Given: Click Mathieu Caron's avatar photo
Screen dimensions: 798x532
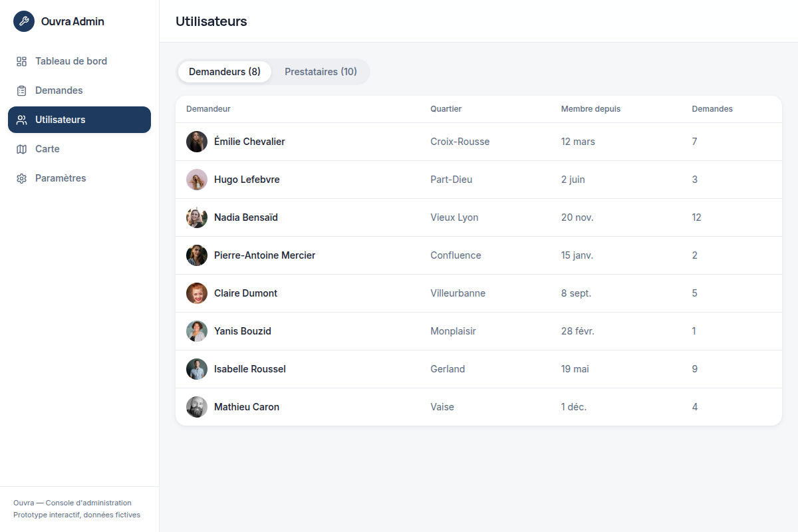Looking at the screenshot, I should point(197,407).
